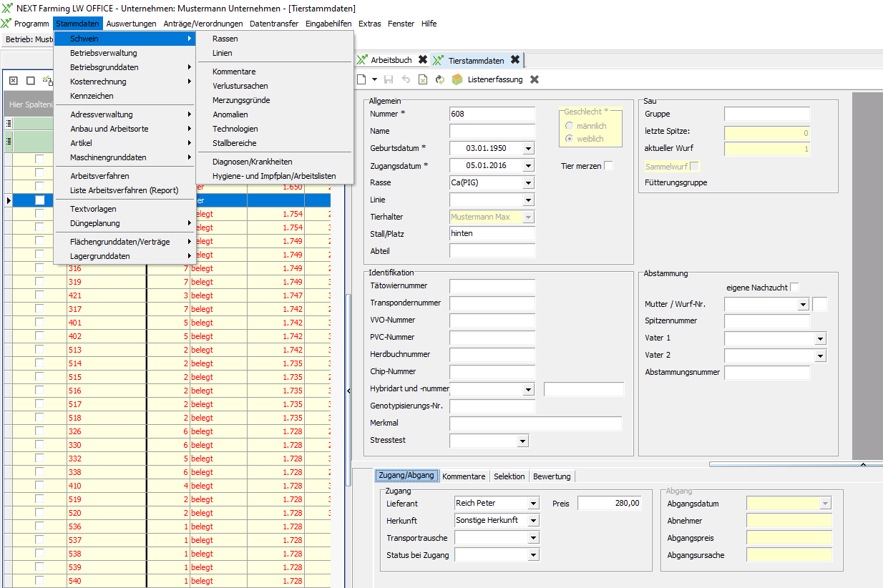The image size is (883, 588).
Task: Click the empty square icon in list toolbar
Action: (x=30, y=81)
